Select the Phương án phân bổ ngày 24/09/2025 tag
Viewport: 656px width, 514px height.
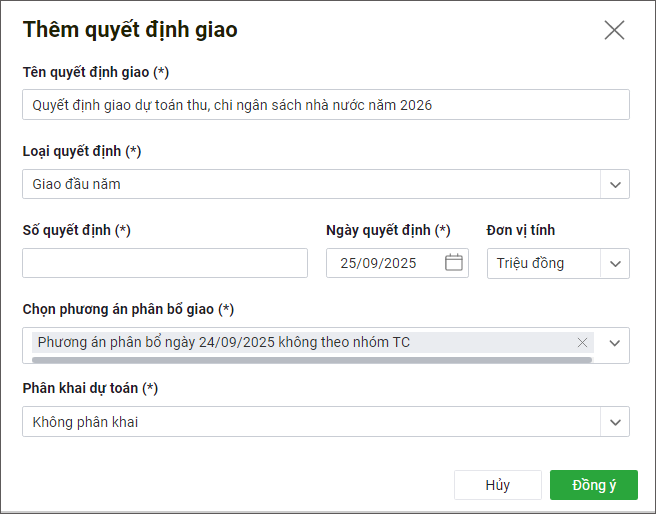(x=224, y=343)
